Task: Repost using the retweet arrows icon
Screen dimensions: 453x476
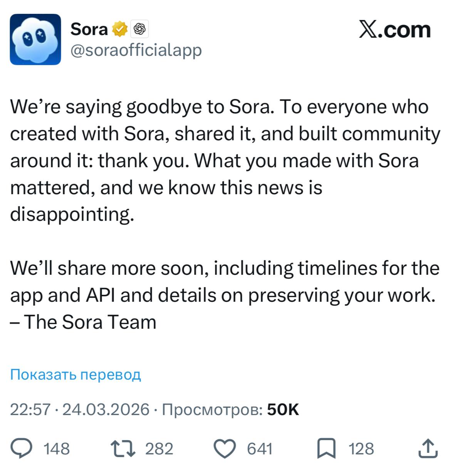Action: [x=123, y=449]
